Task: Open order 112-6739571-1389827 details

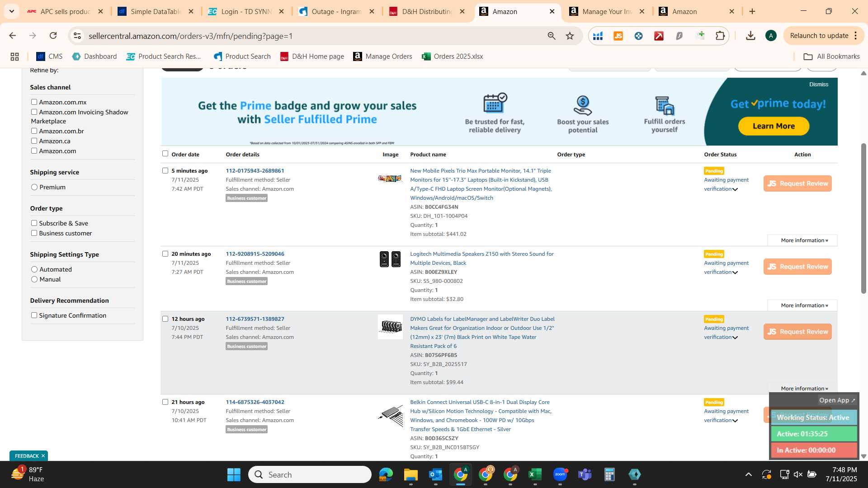Action: click(x=255, y=319)
